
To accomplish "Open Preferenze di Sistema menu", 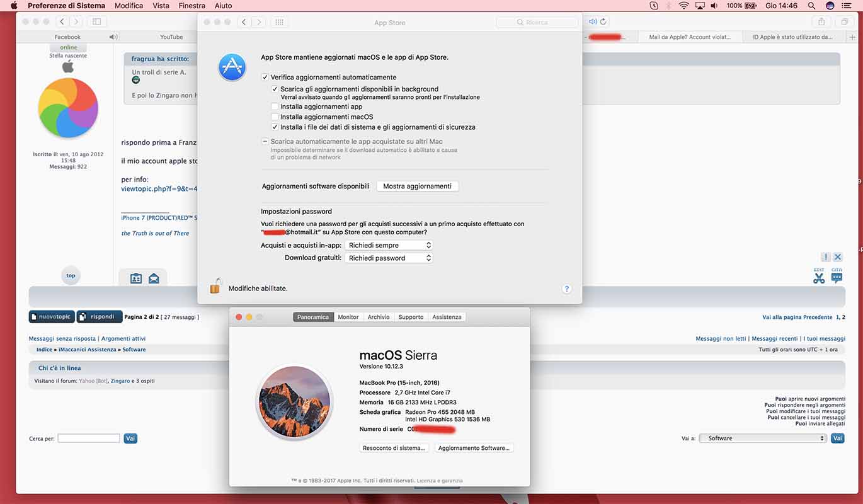I will (66, 6).
